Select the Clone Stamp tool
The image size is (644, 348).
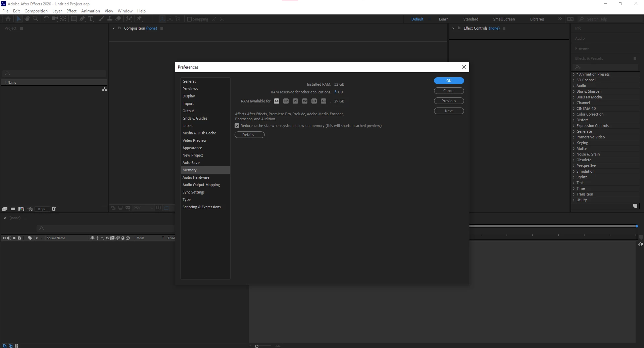(110, 19)
